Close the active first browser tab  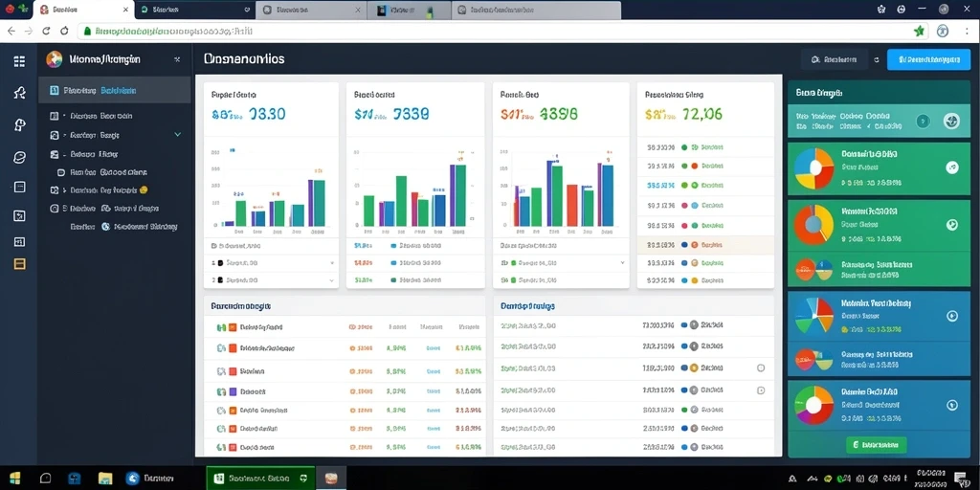click(125, 10)
